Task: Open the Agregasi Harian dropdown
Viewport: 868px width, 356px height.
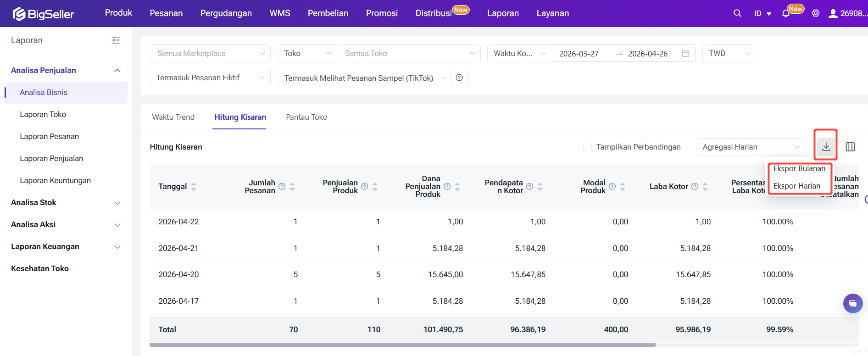Action: pyautogui.click(x=750, y=147)
